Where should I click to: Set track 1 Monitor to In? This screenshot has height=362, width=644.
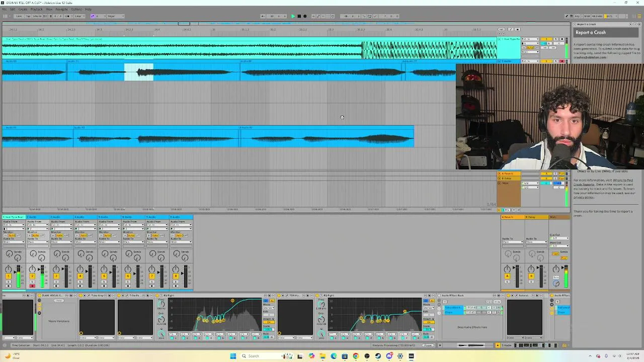5,235
